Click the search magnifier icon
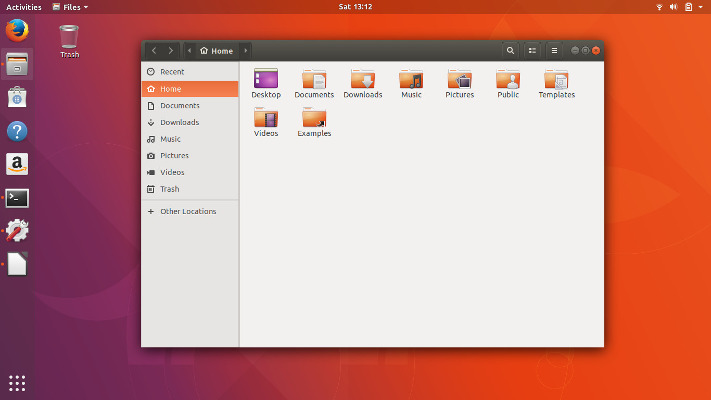Screen dimensions: 711x400 [x=510, y=51]
